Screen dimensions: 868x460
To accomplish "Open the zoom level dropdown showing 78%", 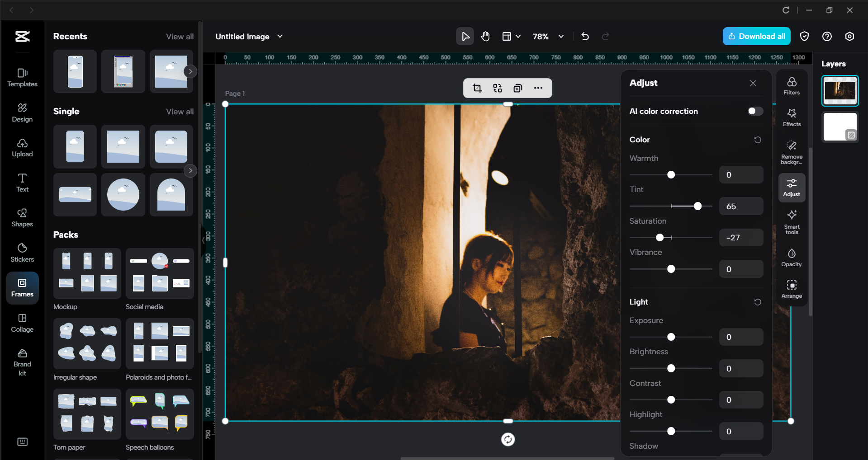I will coord(548,36).
